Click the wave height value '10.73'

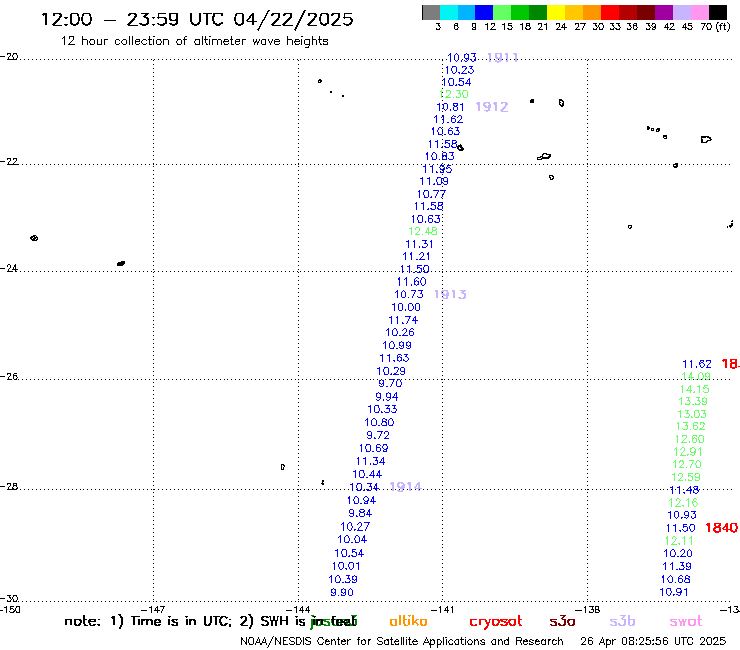click(x=409, y=294)
